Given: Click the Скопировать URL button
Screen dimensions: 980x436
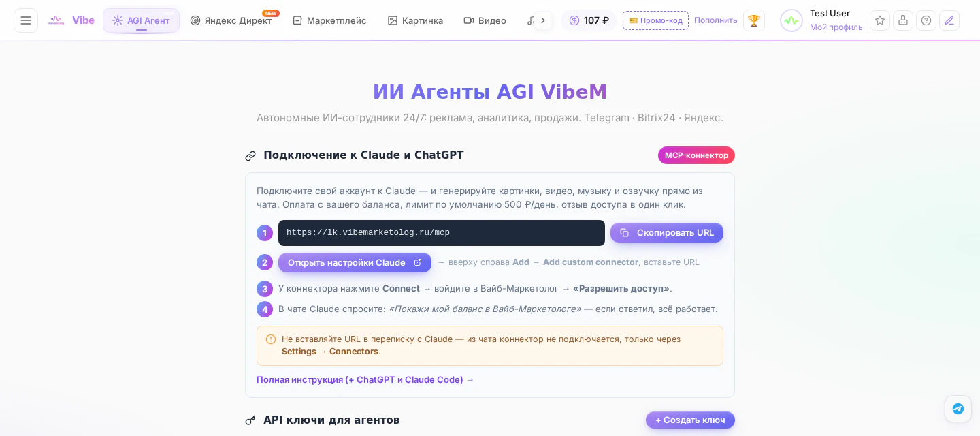Looking at the screenshot, I should [667, 233].
